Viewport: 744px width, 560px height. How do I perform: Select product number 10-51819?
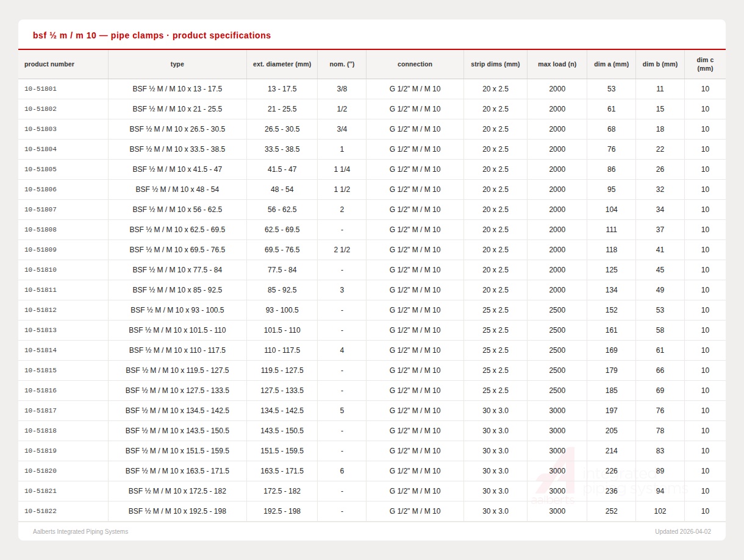click(40, 451)
